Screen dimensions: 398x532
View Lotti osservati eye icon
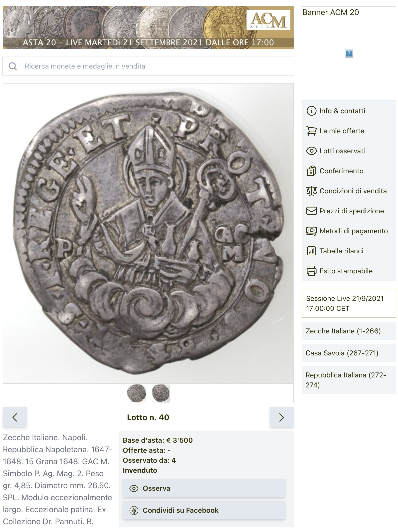(311, 151)
